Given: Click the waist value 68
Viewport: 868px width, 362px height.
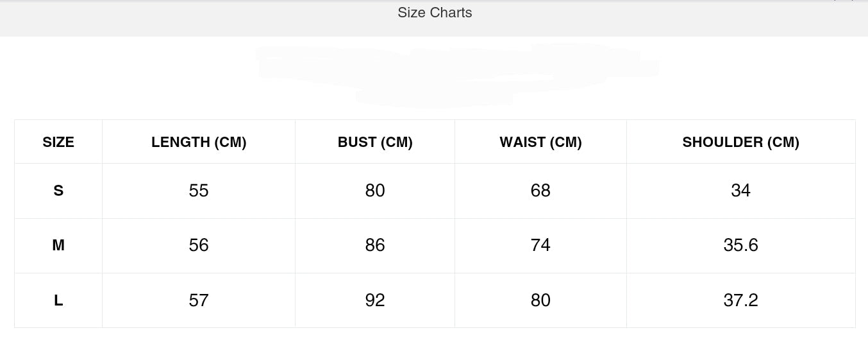Looking at the screenshot, I should point(540,191).
